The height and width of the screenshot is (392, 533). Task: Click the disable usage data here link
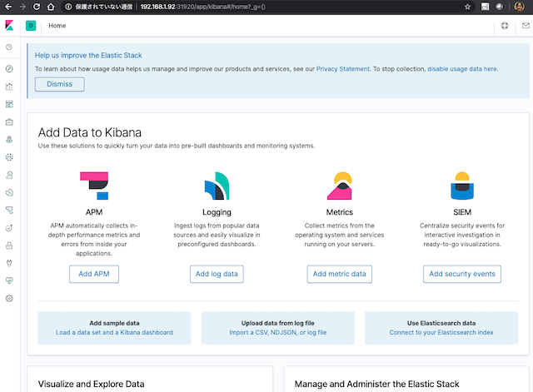tap(462, 69)
